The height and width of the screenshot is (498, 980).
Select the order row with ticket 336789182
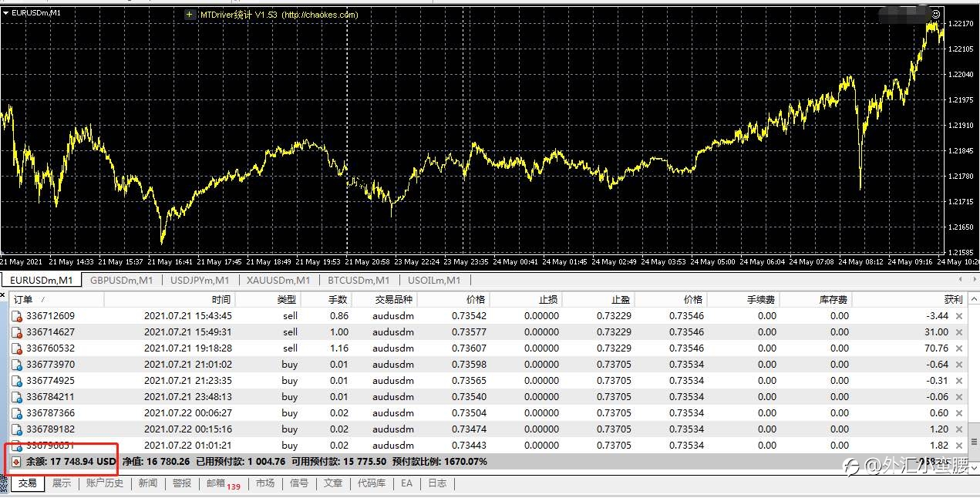point(488,429)
